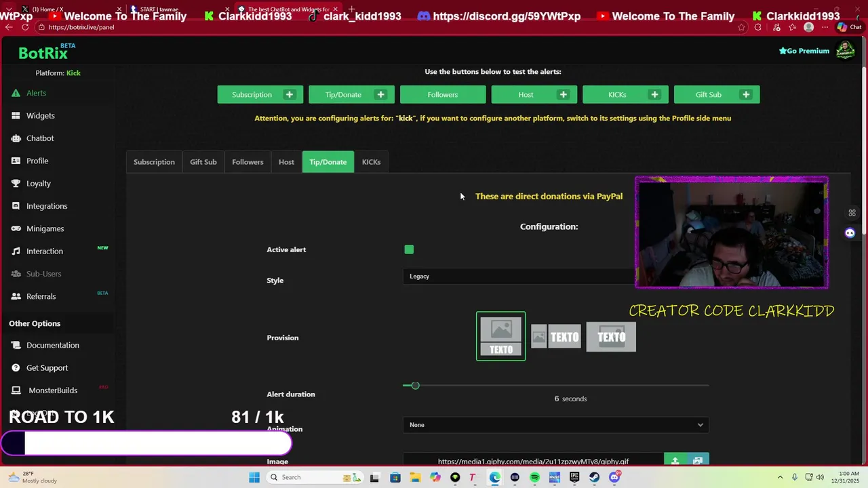Click the browser back arrow
The image size is (868, 488).
(9, 27)
